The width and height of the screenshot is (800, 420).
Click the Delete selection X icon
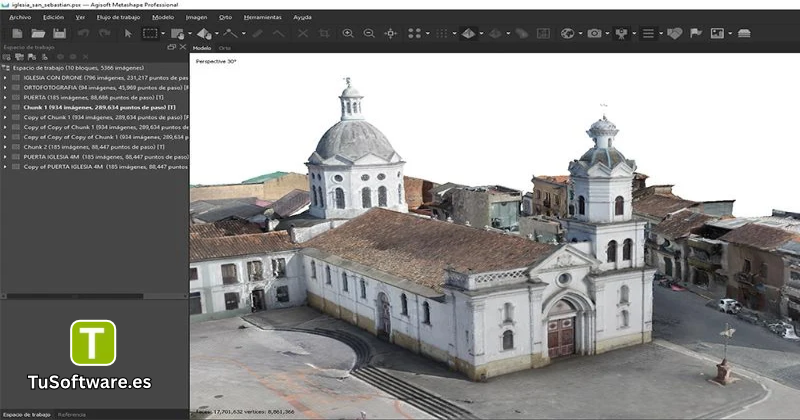click(303, 33)
